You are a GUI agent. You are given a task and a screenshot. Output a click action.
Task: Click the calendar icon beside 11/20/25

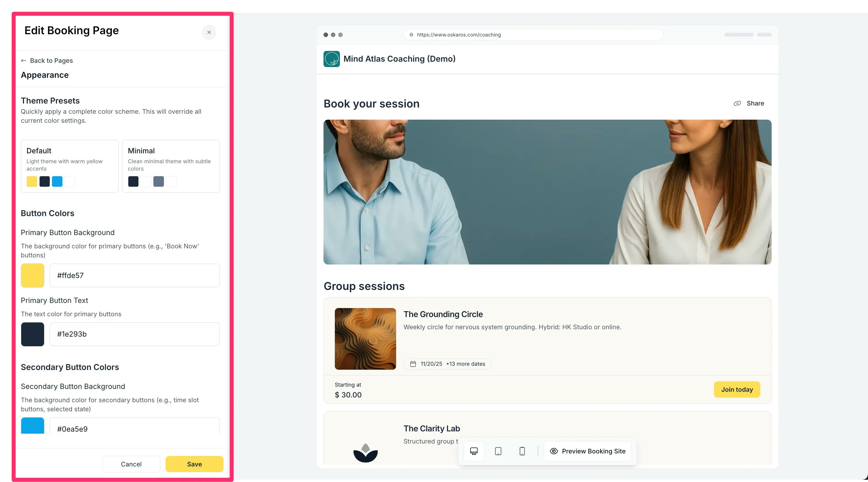tap(413, 364)
